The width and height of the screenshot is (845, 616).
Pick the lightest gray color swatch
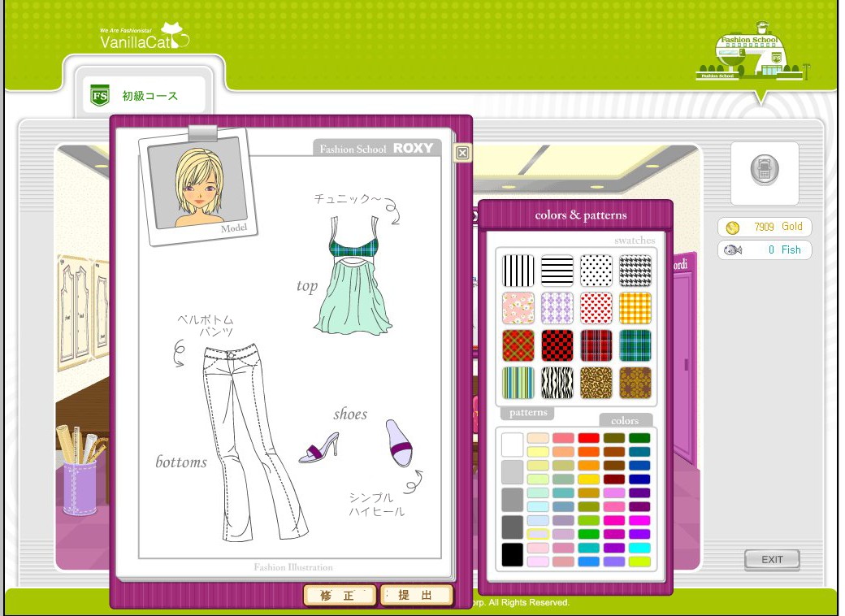(x=512, y=472)
